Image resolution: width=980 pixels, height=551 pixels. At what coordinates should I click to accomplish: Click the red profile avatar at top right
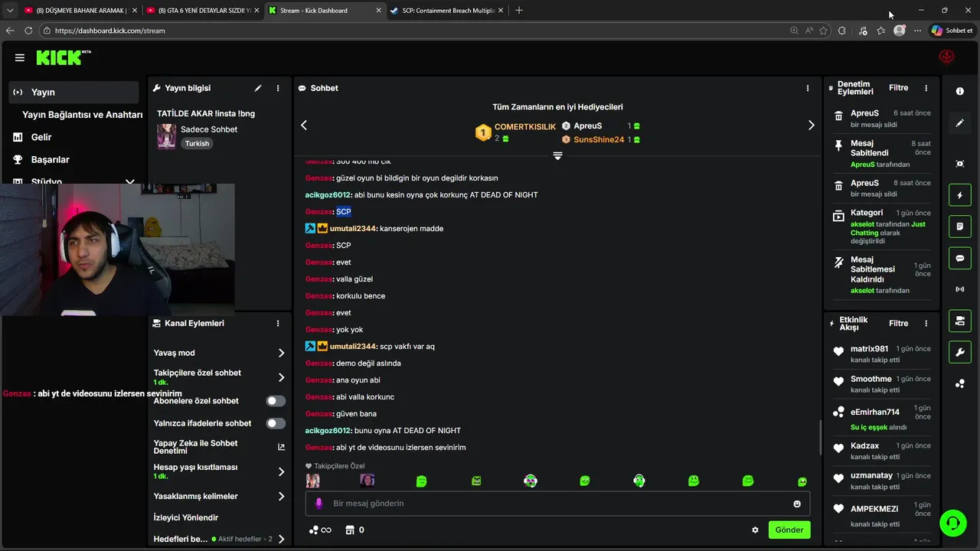[x=947, y=57]
